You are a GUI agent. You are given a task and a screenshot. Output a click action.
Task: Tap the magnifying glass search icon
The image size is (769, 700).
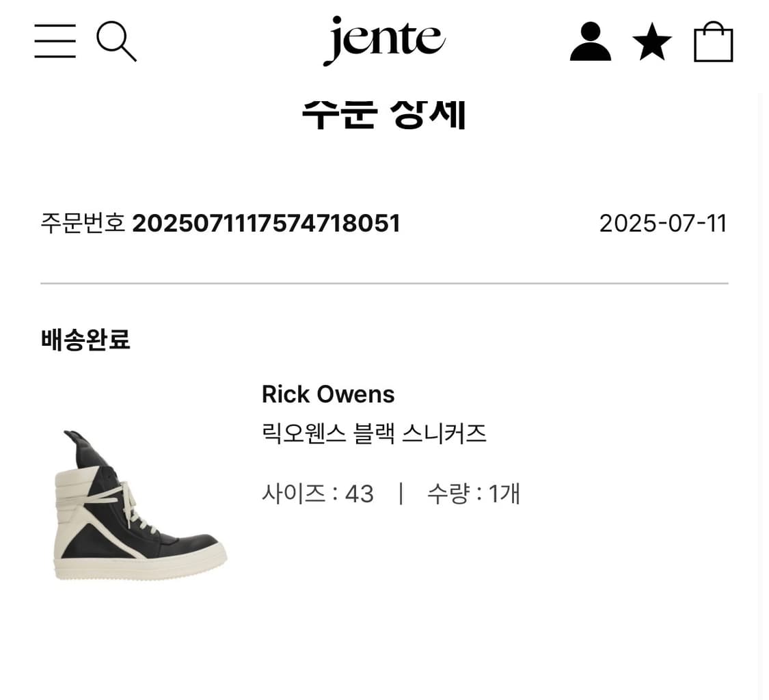click(x=116, y=41)
